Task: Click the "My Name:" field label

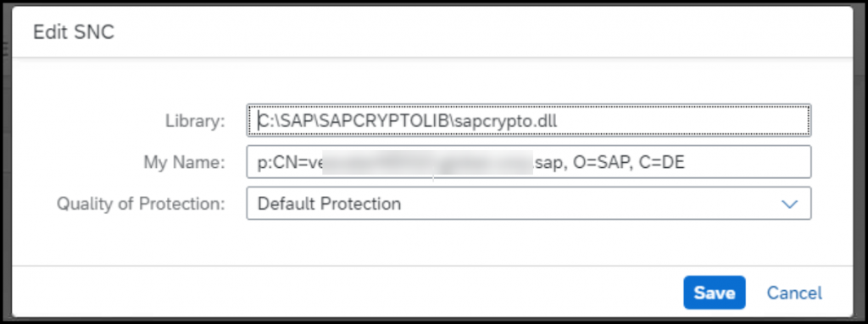Action: point(184,162)
